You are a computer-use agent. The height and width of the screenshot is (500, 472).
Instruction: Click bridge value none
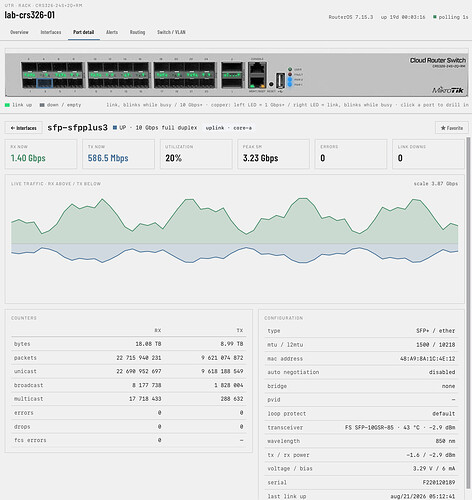(x=448, y=386)
